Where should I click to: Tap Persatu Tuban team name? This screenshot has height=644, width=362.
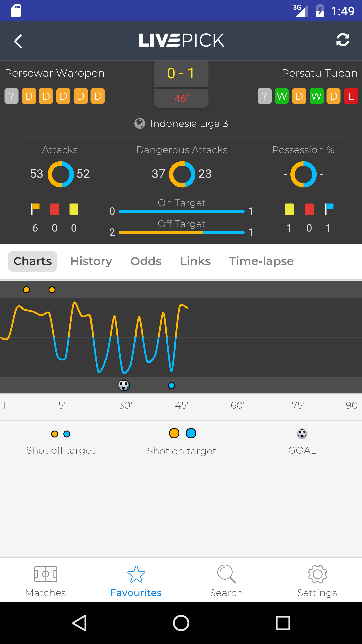(320, 73)
